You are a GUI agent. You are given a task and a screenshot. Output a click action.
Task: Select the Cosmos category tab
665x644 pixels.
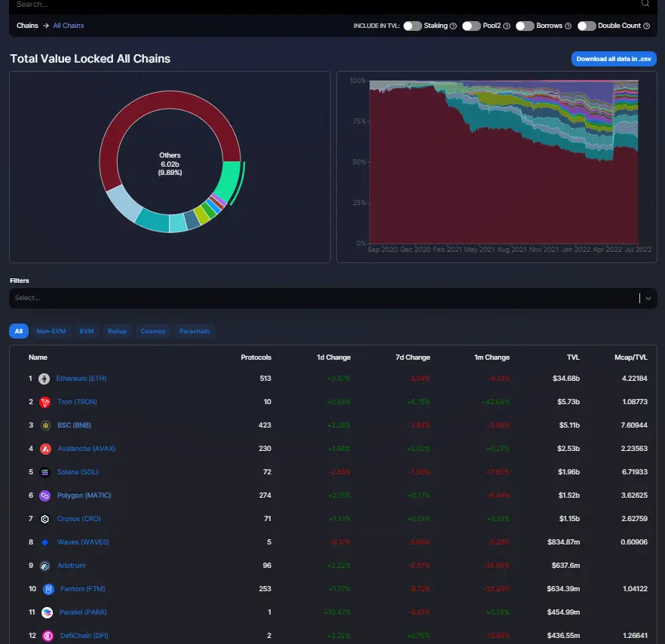(153, 331)
